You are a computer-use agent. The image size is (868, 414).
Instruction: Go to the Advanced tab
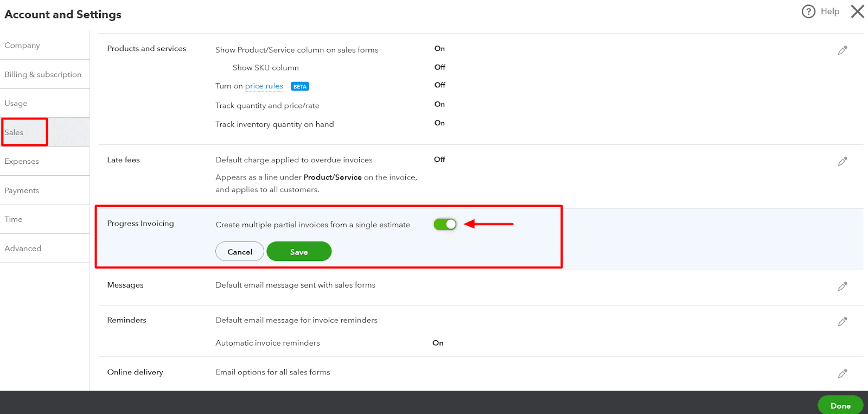pos(44,249)
